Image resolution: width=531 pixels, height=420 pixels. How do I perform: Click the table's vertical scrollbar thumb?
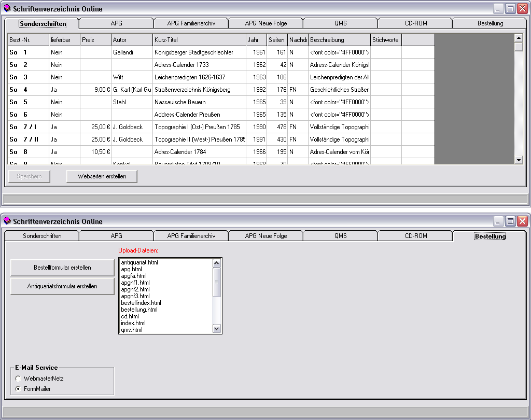coord(519,47)
